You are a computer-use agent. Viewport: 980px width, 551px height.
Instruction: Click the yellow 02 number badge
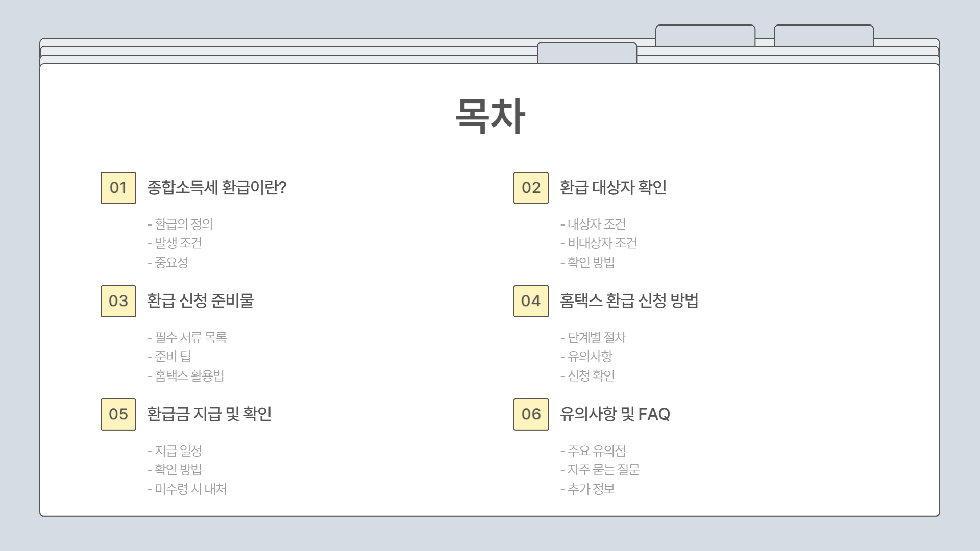(x=531, y=188)
